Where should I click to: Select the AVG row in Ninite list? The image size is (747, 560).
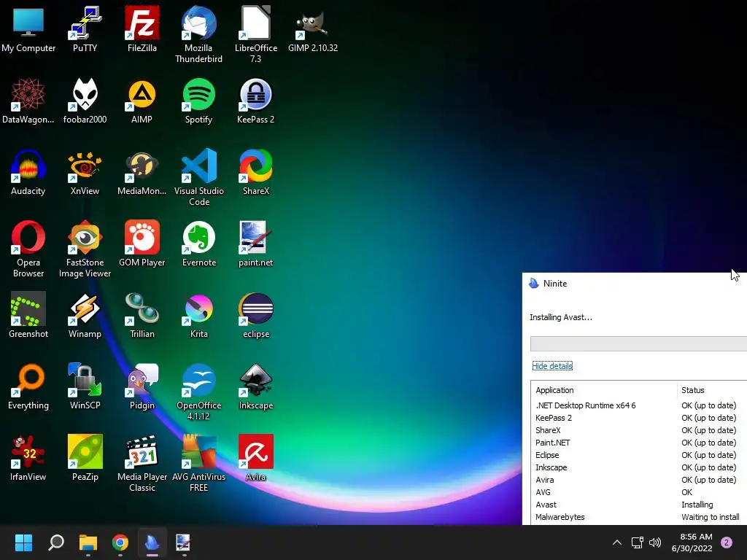tap(639, 492)
